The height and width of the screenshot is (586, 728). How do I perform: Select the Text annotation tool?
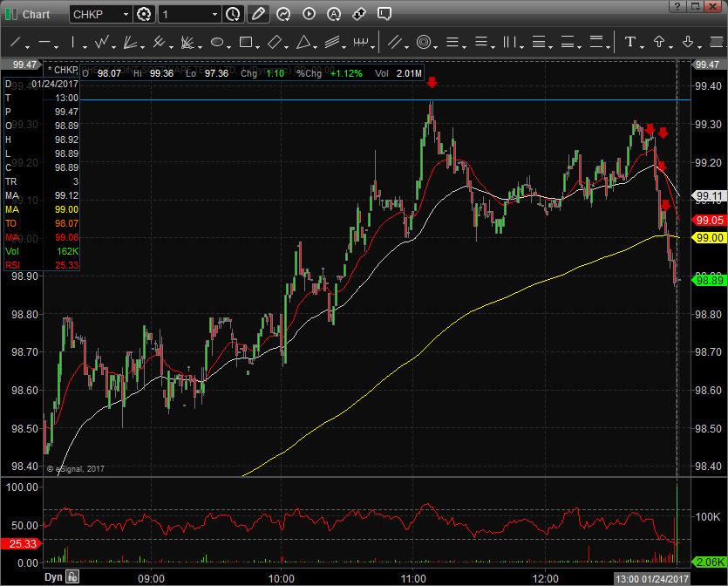pyautogui.click(x=630, y=42)
